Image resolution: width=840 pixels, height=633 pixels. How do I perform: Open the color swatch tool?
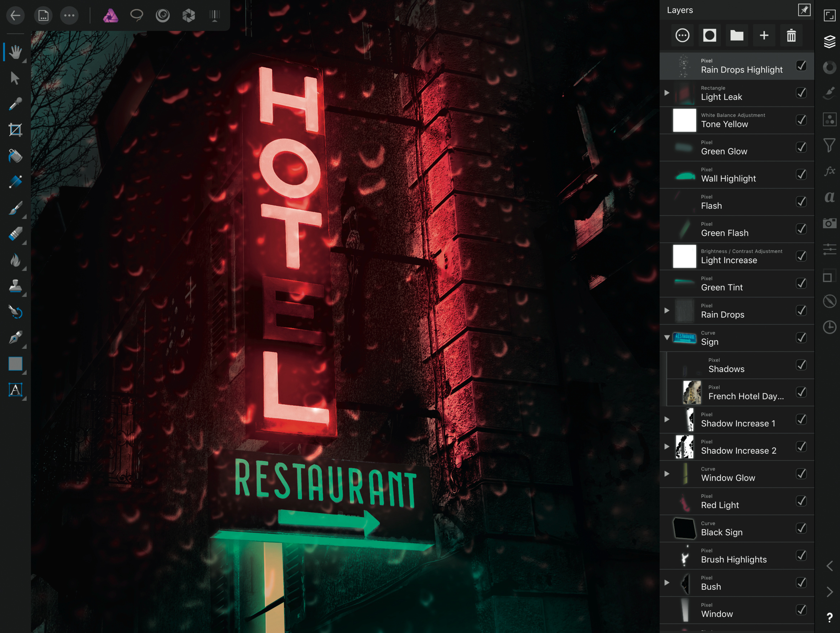coord(15,364)
